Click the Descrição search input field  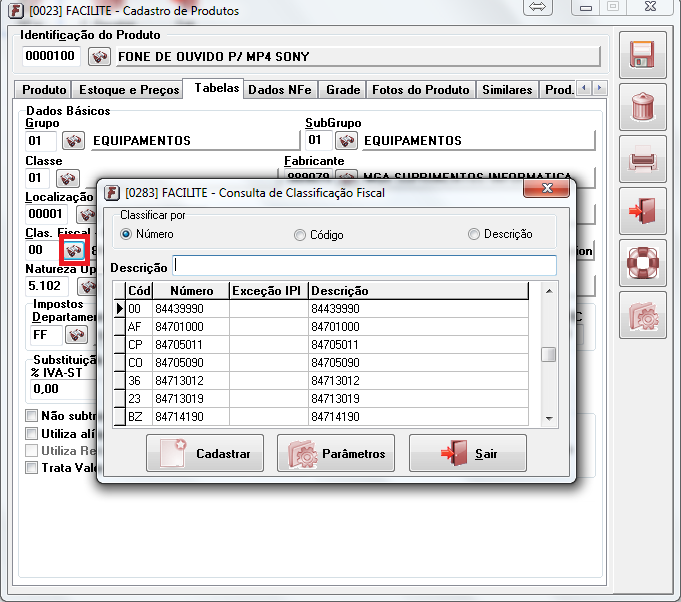[365, 266]
